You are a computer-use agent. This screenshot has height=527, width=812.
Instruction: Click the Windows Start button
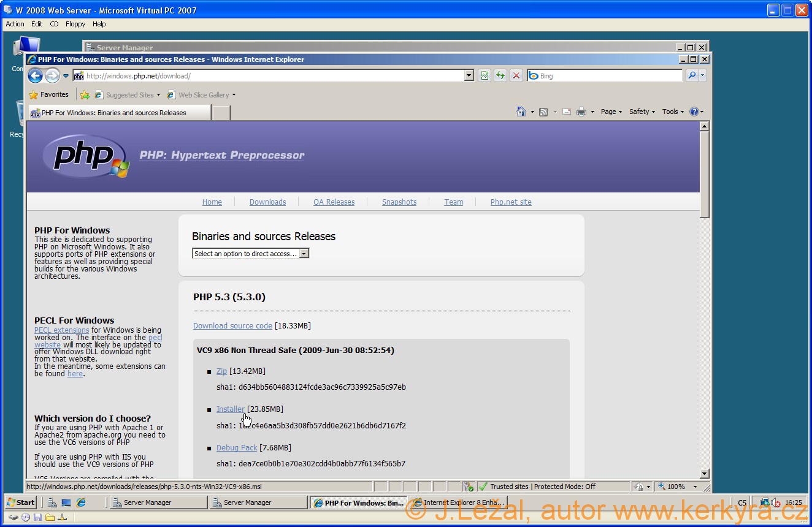(x=20, y=502)
